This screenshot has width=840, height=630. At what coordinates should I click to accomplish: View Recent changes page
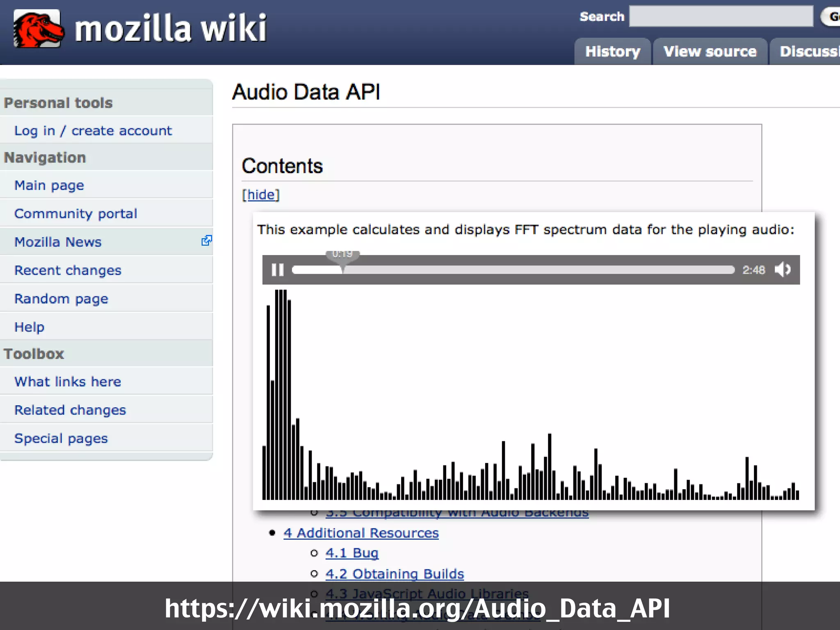point(68,270)
